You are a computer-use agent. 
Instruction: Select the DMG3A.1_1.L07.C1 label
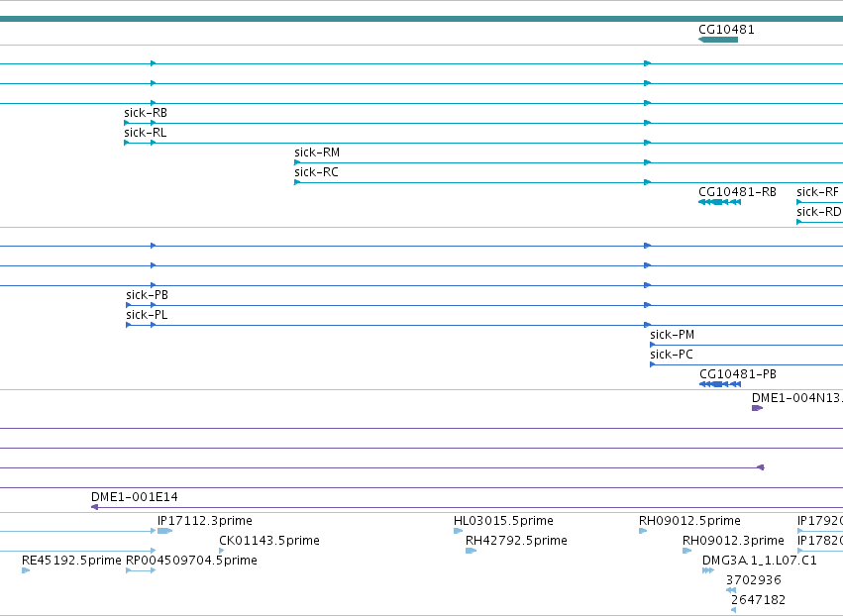(x=759, y=561)
